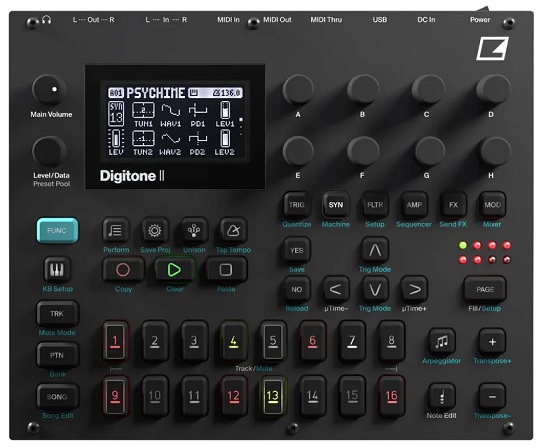Select the SYN parameter page button
The image size is (540, 448).
point(335,205)
